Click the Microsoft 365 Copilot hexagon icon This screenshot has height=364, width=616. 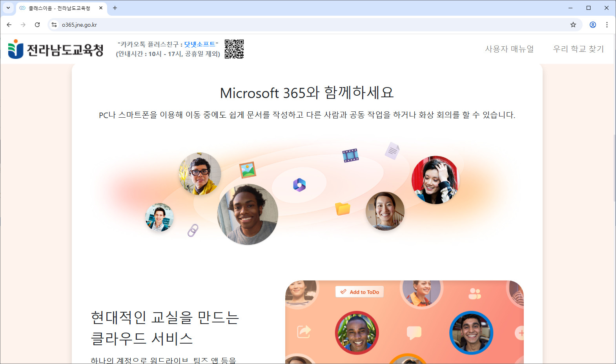point(299,185)
